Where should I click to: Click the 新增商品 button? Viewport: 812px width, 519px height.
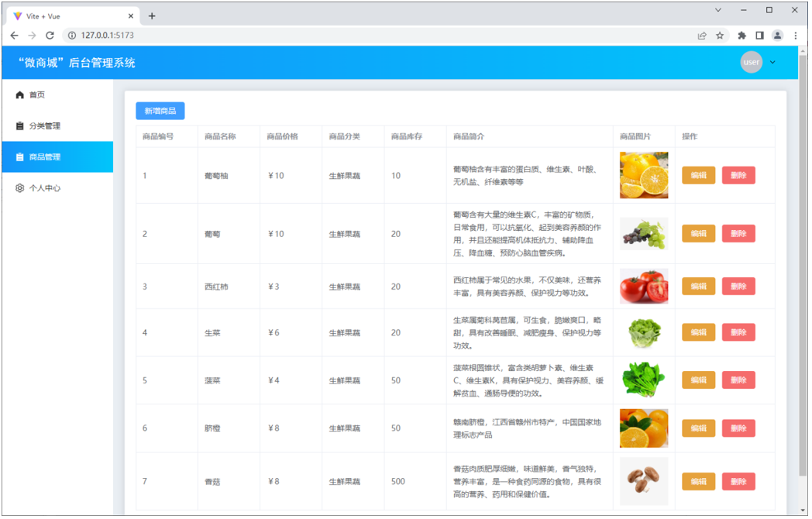point(160,111)
